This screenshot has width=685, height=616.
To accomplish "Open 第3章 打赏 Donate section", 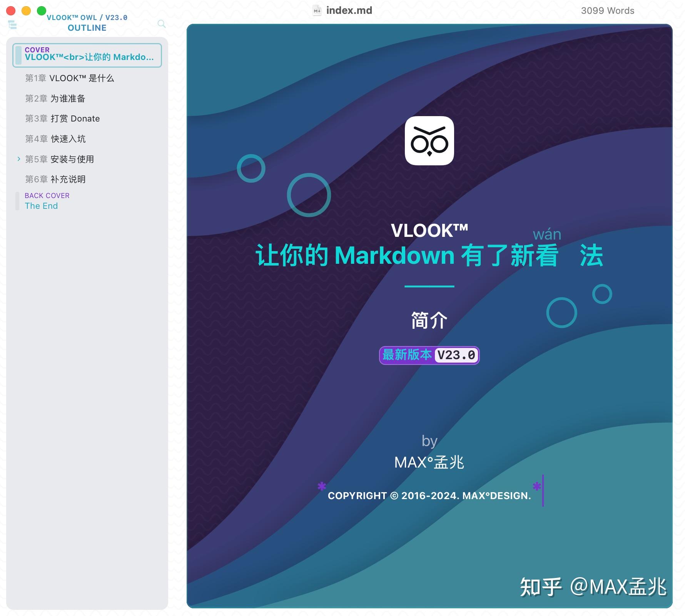I will (x=62, y=118).
